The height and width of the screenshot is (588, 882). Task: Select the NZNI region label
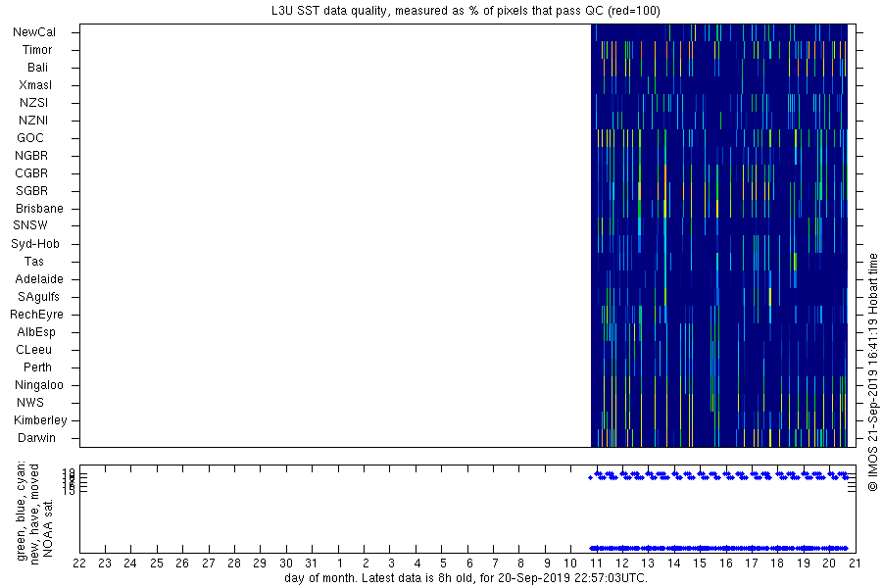tap(33, 120)
